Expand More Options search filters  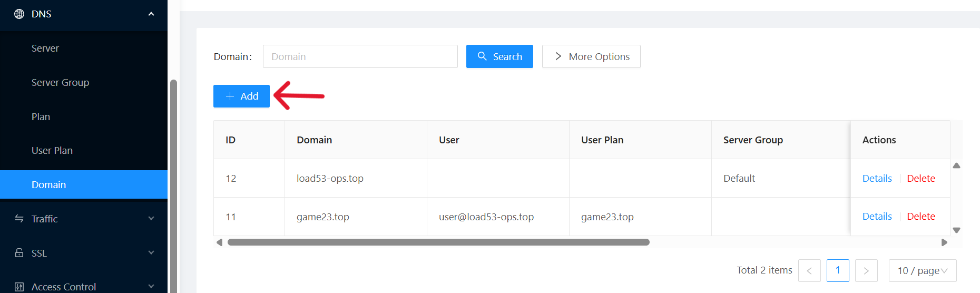coord(591,56)
